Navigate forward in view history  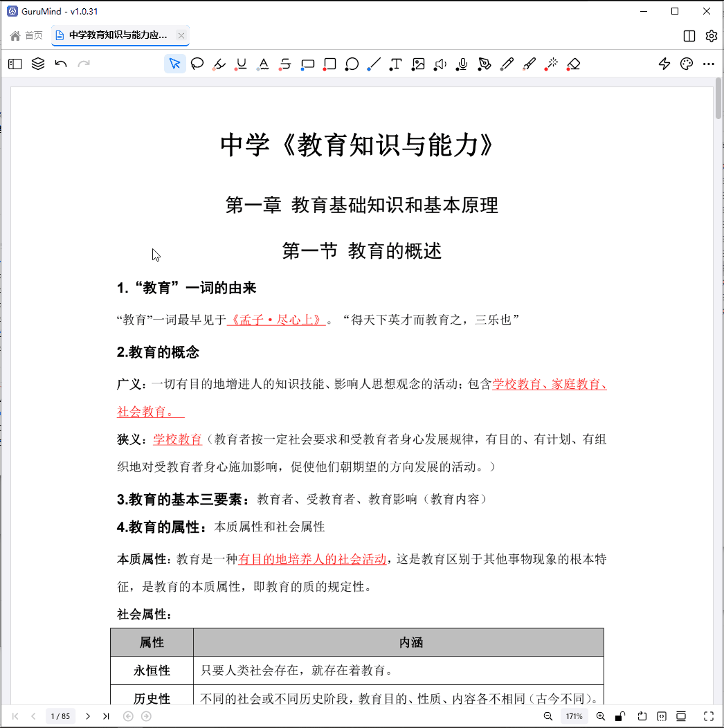(146, 716)
